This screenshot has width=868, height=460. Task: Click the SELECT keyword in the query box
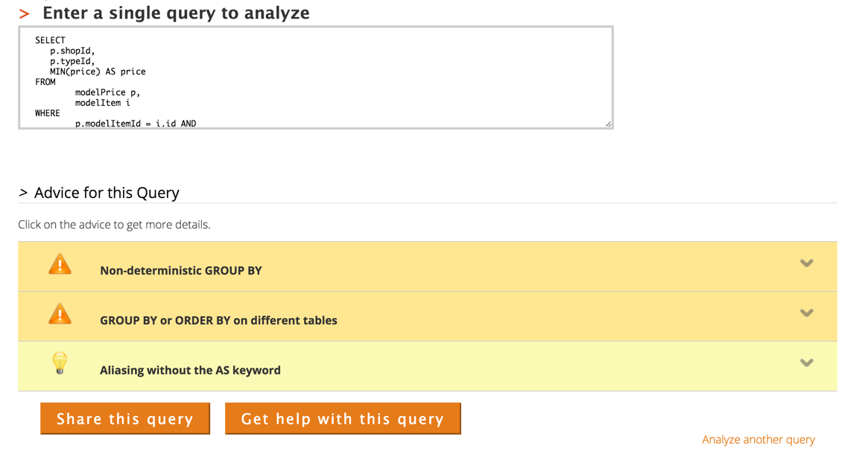[50, 40]
